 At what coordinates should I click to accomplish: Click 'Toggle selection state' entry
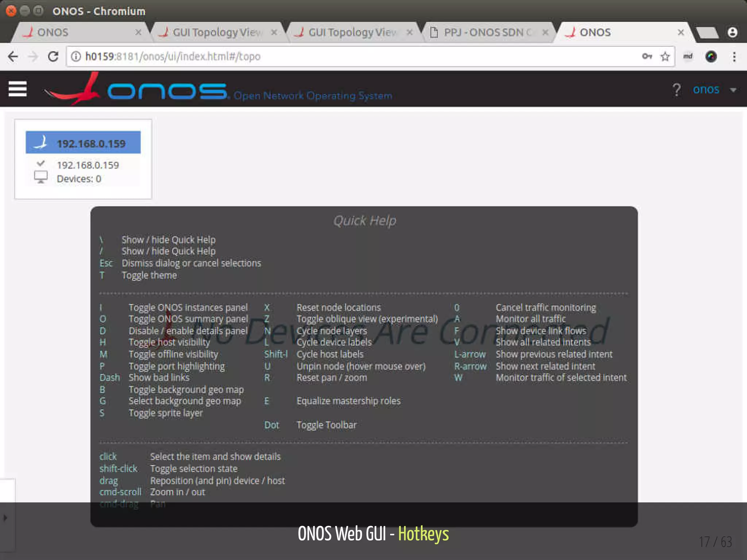point(194,468)
